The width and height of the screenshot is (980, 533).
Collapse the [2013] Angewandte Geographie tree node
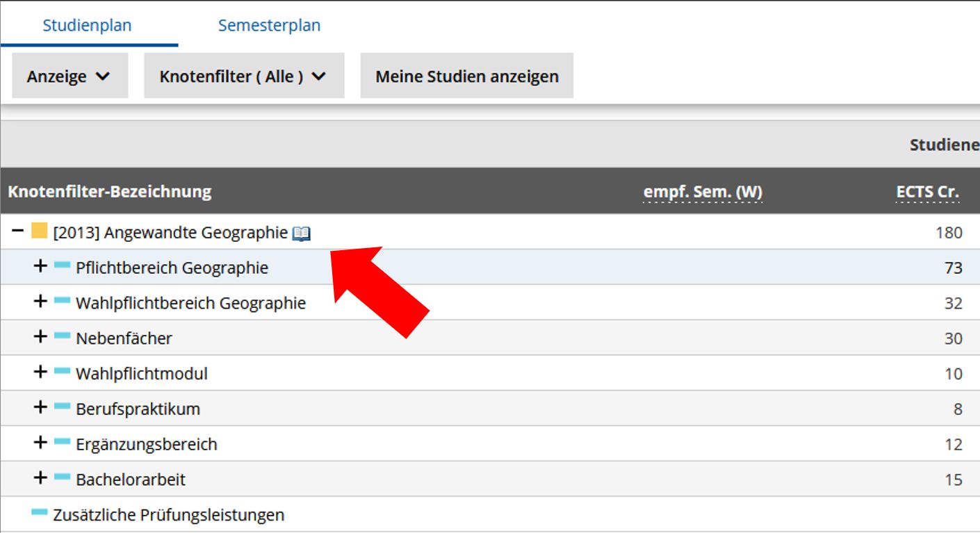click(18, 230)
